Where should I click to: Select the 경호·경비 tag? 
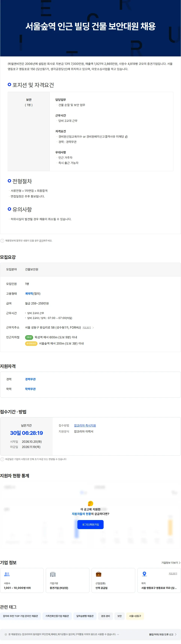(106, 616)
